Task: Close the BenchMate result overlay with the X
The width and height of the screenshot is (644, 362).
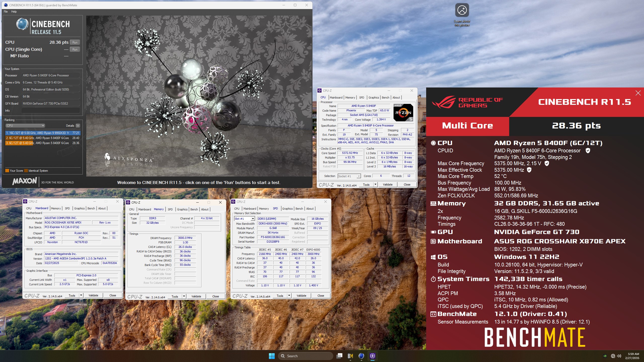Action: point(638,93)
